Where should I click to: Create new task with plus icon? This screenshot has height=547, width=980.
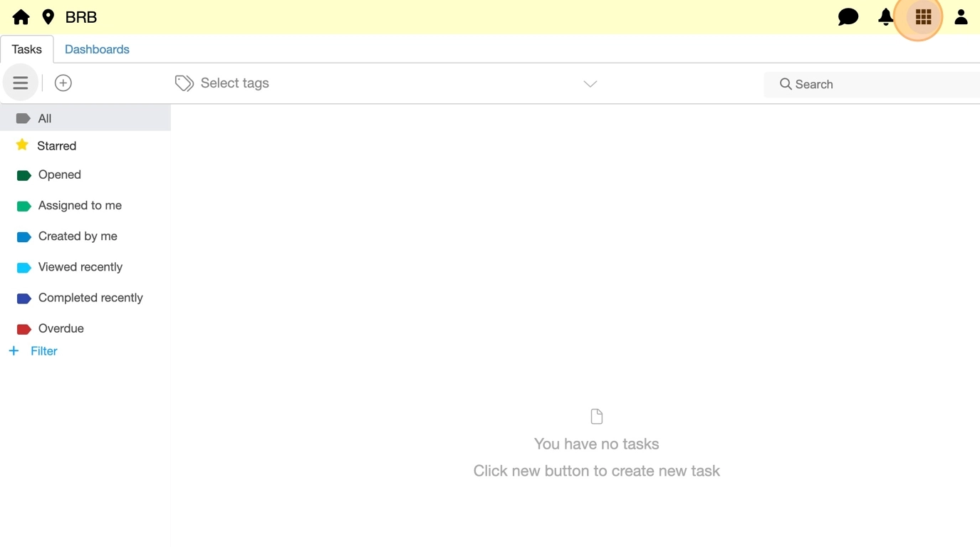tap(63, 83)
